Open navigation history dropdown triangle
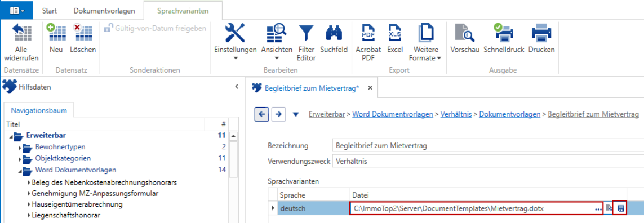The height and width of the screenshot is (223, 644). [295, 114]
